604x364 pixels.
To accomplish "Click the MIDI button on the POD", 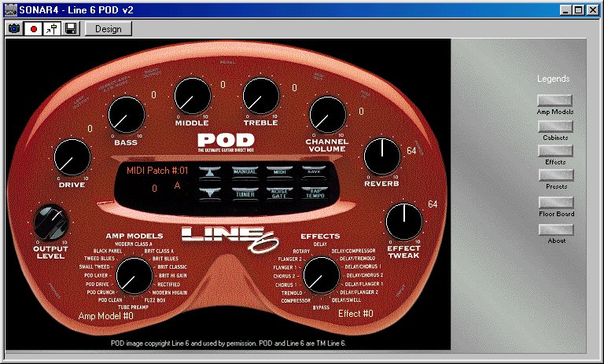I will click(279, 172).
